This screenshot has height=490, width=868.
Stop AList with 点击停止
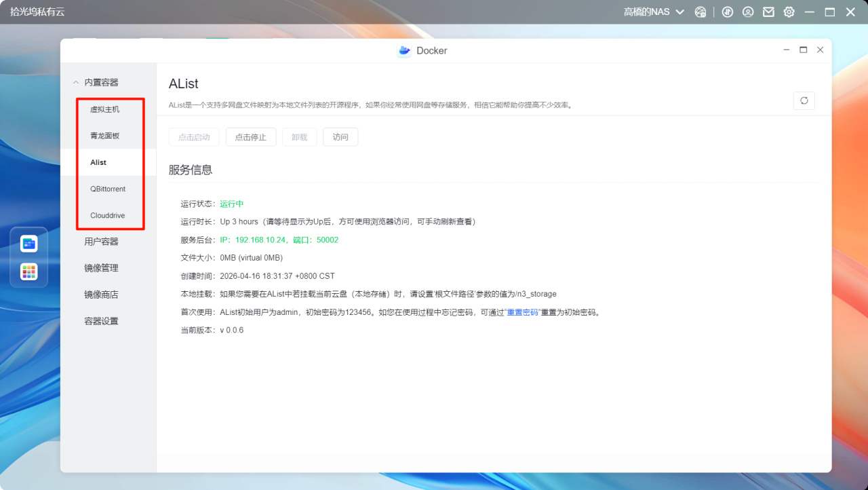click(251, 137)
